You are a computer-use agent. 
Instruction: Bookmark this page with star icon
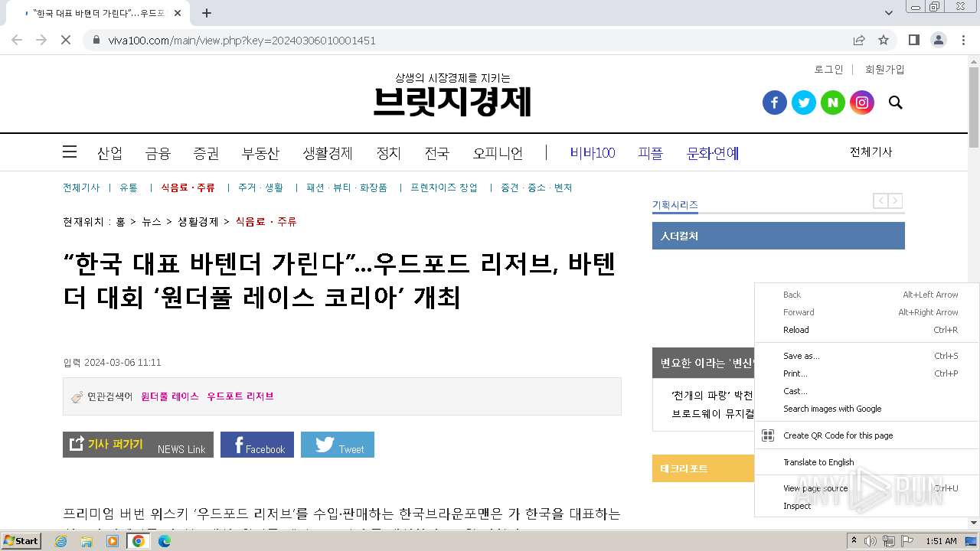pyautogui.click(x=884, y=40)
